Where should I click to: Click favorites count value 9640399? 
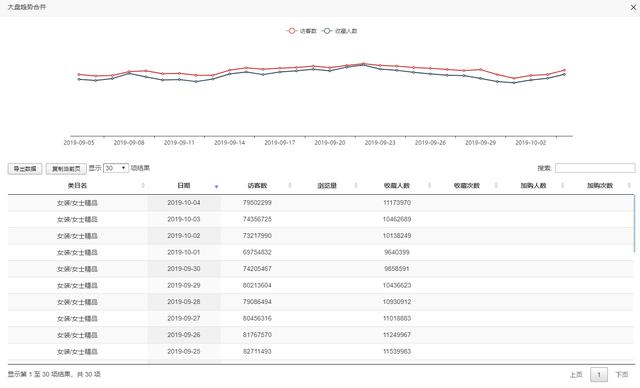tap(397, 252)
